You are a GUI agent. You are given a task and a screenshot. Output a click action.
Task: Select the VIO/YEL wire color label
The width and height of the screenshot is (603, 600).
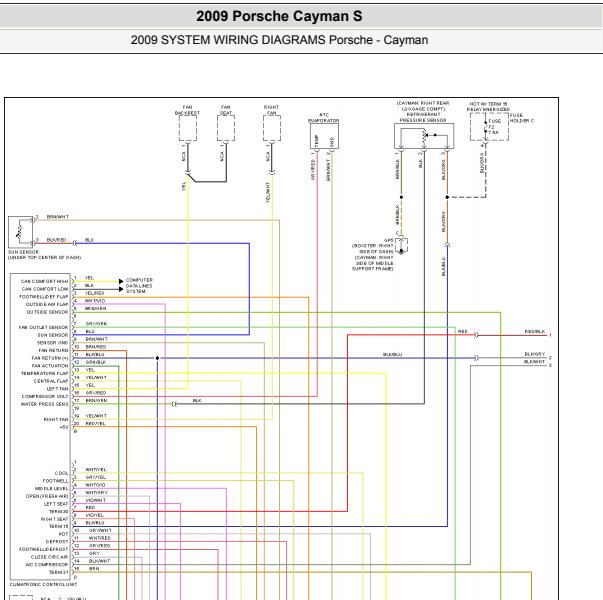pyautogui.click(x=94, y=515)
